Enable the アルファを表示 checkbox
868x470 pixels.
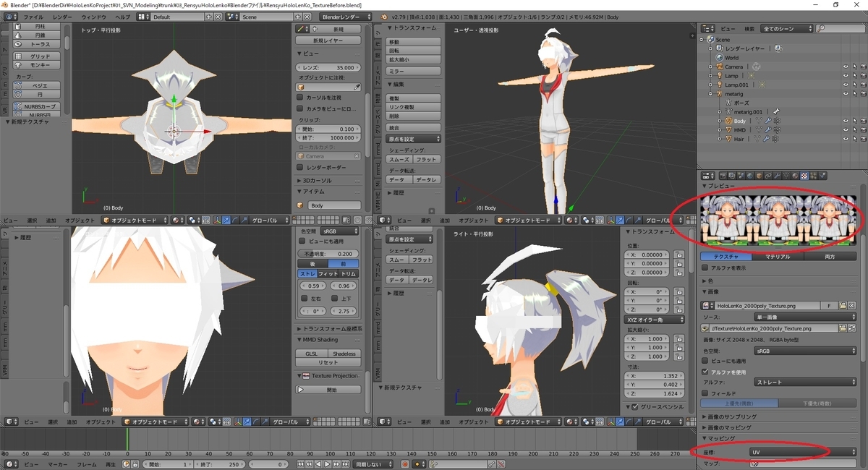705,268
